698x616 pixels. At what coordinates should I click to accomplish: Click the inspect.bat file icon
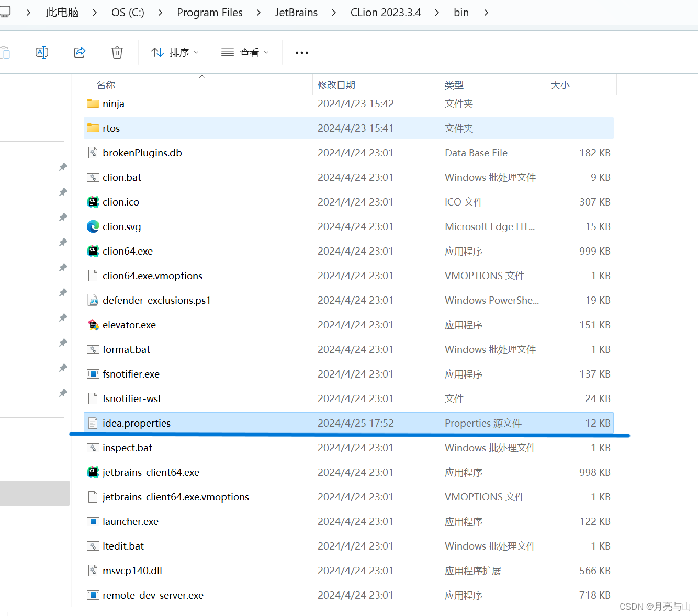93,448
